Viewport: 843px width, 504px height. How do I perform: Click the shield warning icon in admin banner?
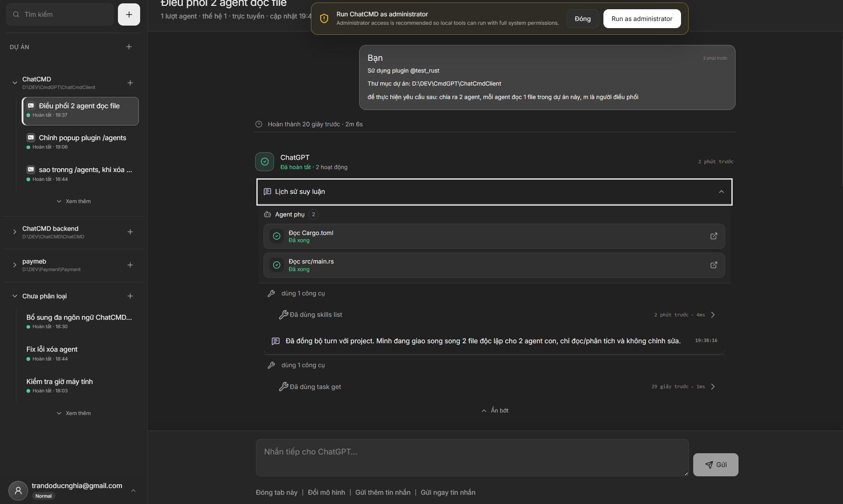[324, 18]
